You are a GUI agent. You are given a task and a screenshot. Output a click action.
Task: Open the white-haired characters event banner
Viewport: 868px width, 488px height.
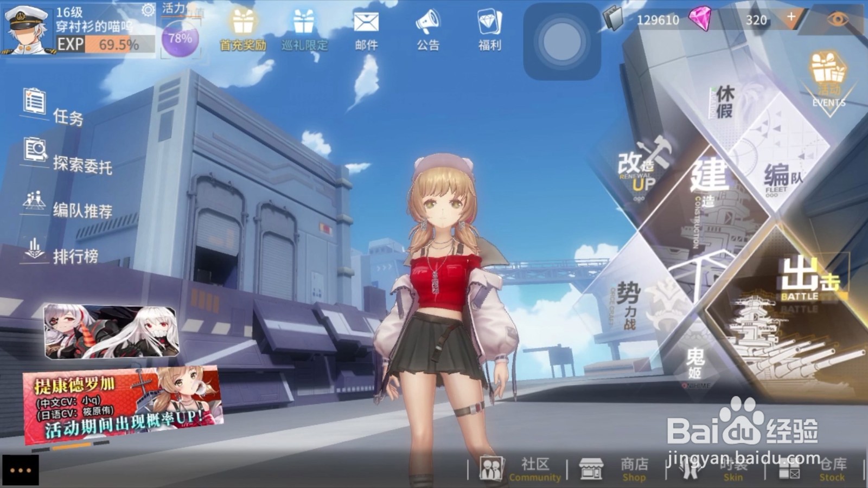coord(111,331)
